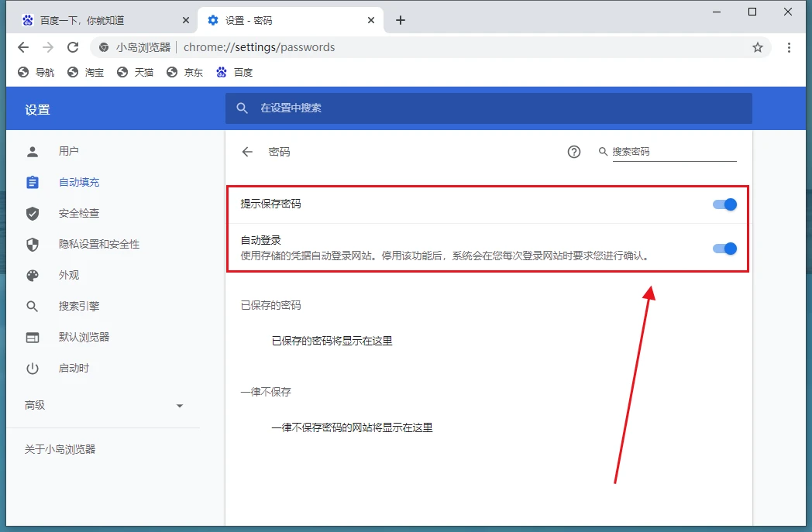The image size is (812, 532).
Task: Bookmark this page with the star icon
Action: [758, 47]
